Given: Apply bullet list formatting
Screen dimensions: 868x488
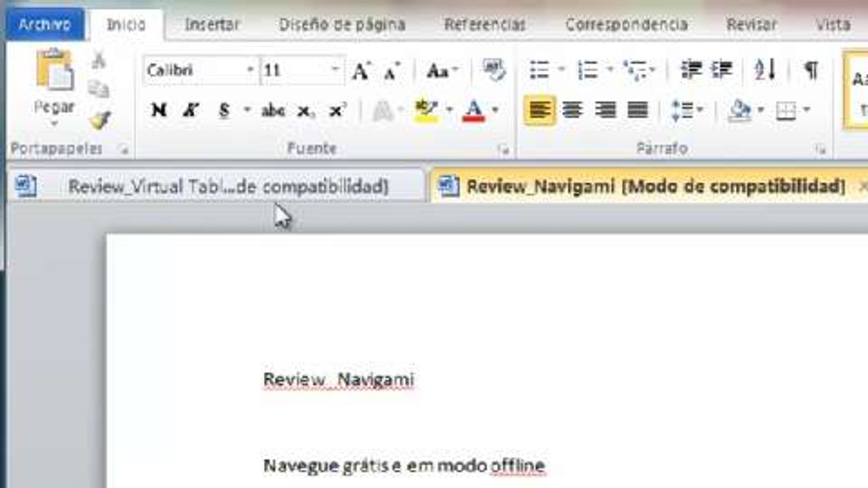Looking at the screenshot, I should pyautogui.click(x=539, y=70).
